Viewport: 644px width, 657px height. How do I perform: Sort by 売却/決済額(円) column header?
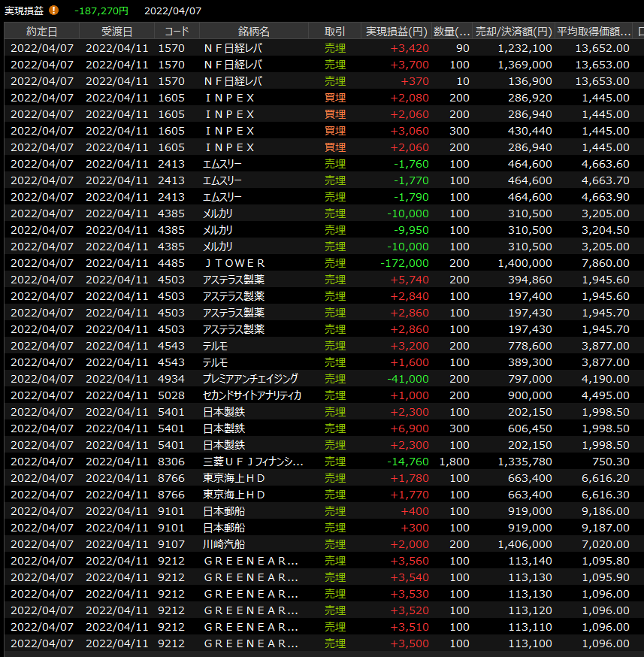tap(514, 31)
